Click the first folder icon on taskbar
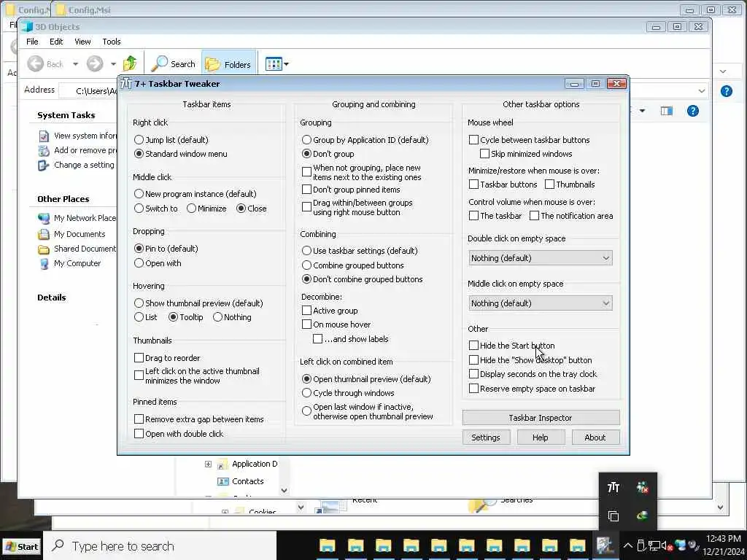 click(328, 545)
